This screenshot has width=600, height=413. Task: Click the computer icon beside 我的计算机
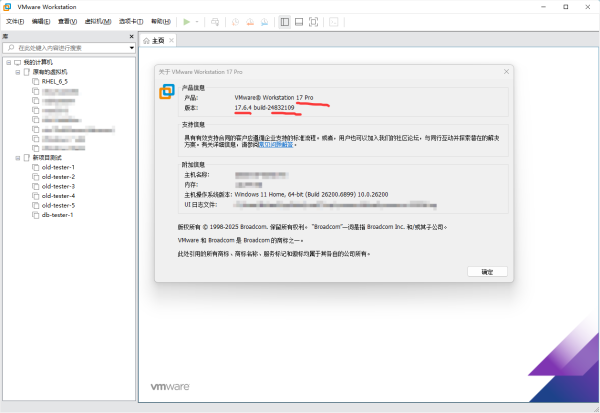[18, 62]
